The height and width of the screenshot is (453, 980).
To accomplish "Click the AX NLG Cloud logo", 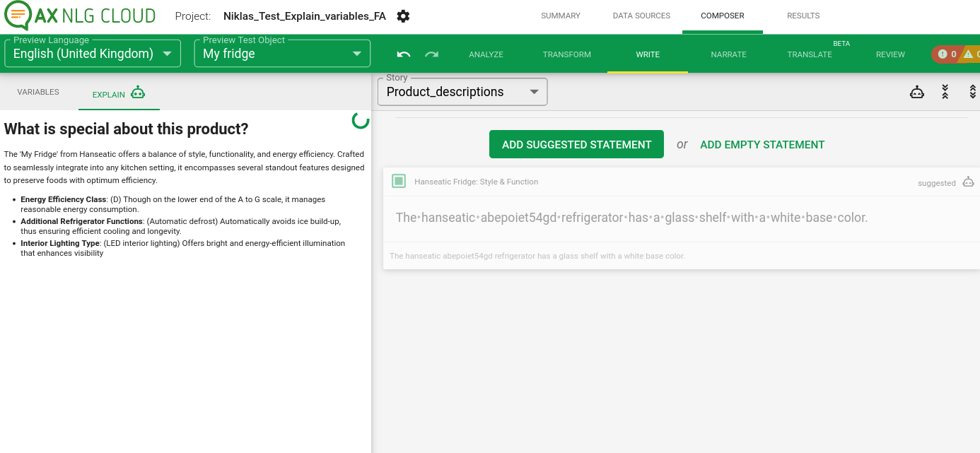I will click(79, 15).
